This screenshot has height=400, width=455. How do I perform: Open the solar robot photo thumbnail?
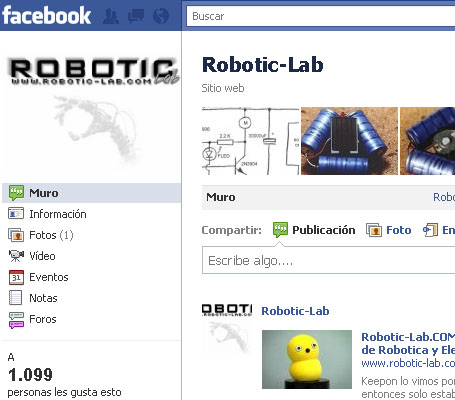tap(349, 141)
